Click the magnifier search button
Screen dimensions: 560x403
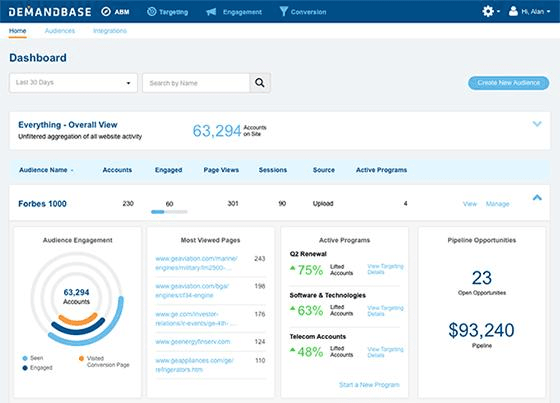pyautogui.click(x=260, y=83)
